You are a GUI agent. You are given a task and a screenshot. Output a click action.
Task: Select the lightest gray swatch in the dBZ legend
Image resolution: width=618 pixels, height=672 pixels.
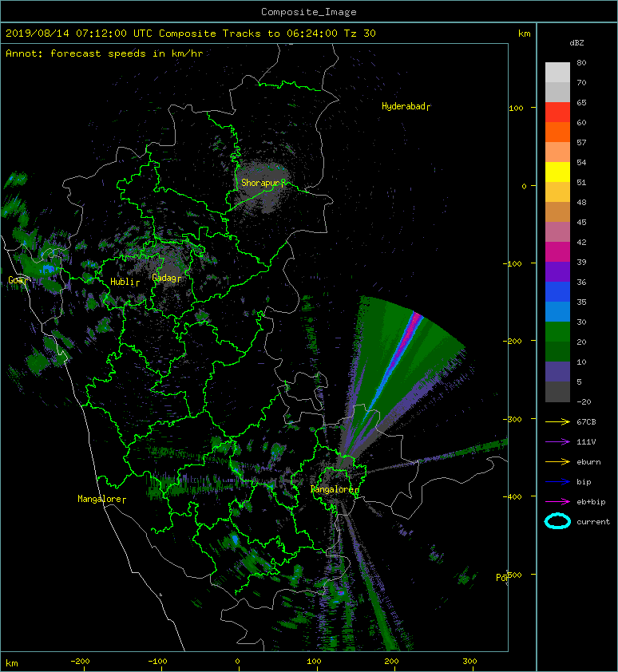point(557,72)
